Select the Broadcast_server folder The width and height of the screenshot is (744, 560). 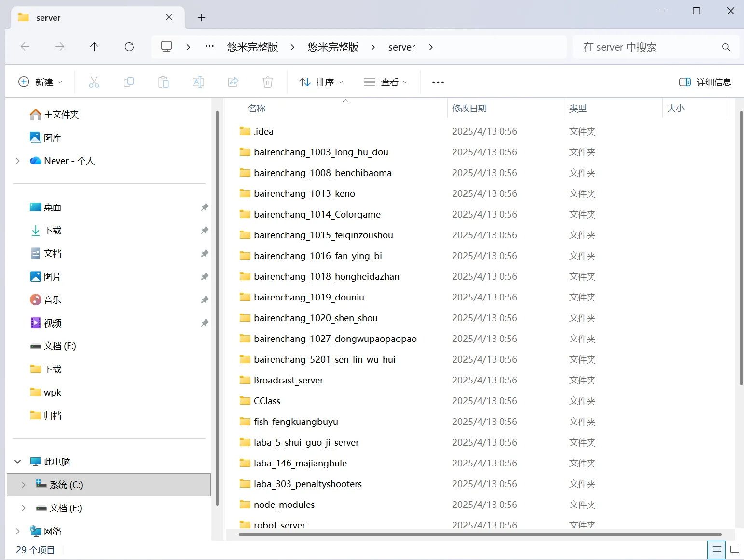[x=288, y=380]
